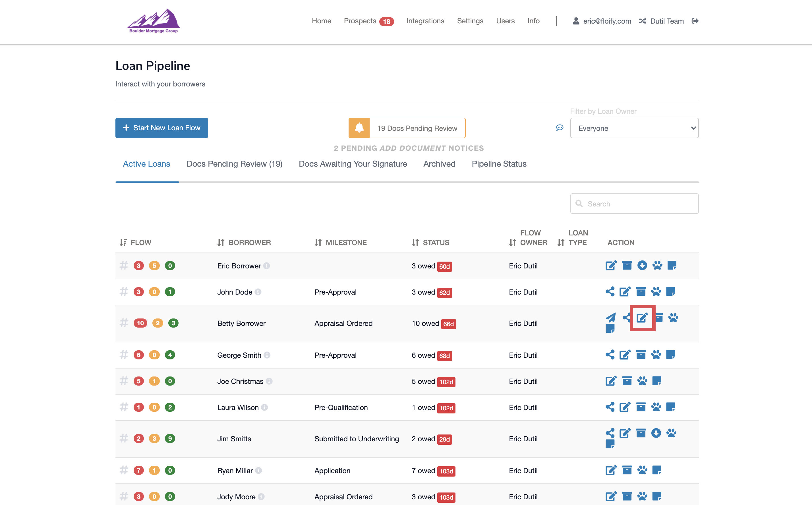This screenshot has height=505, width=812.
Task: Click paper plane icon for Betty Borrower
Action: click(611, 317)
